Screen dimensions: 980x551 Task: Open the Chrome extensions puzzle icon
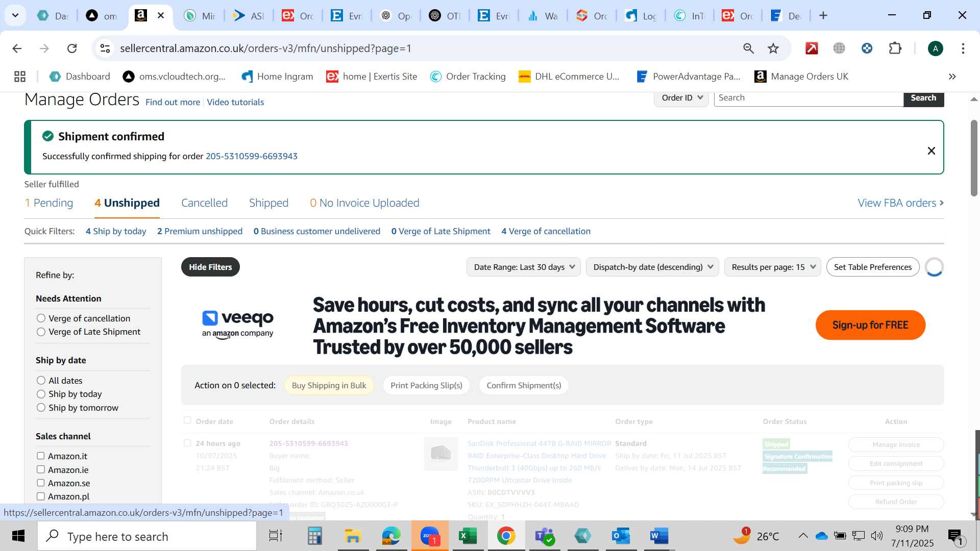895,48
